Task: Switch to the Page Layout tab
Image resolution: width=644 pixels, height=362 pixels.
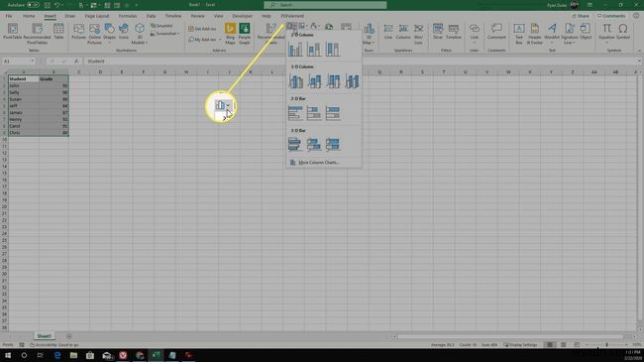Action: pos(97,16)
